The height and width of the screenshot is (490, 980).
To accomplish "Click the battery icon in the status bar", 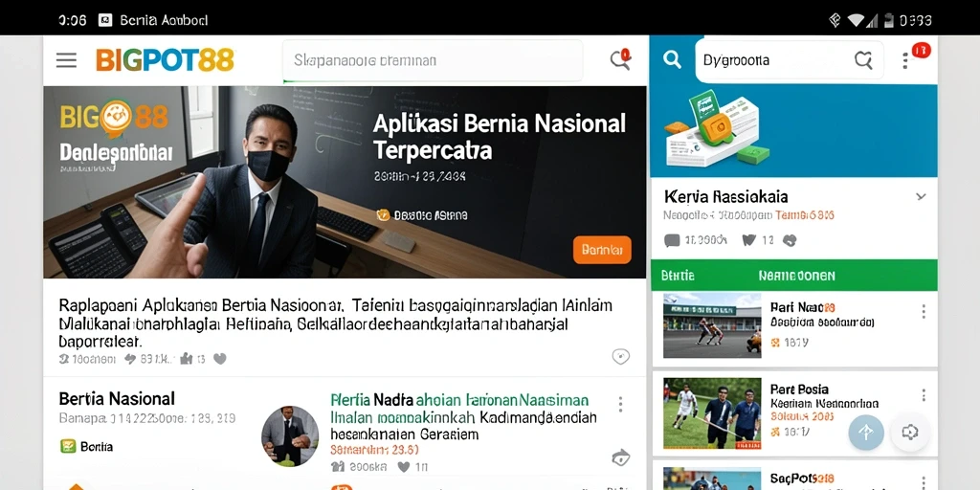I will point(889,20).
